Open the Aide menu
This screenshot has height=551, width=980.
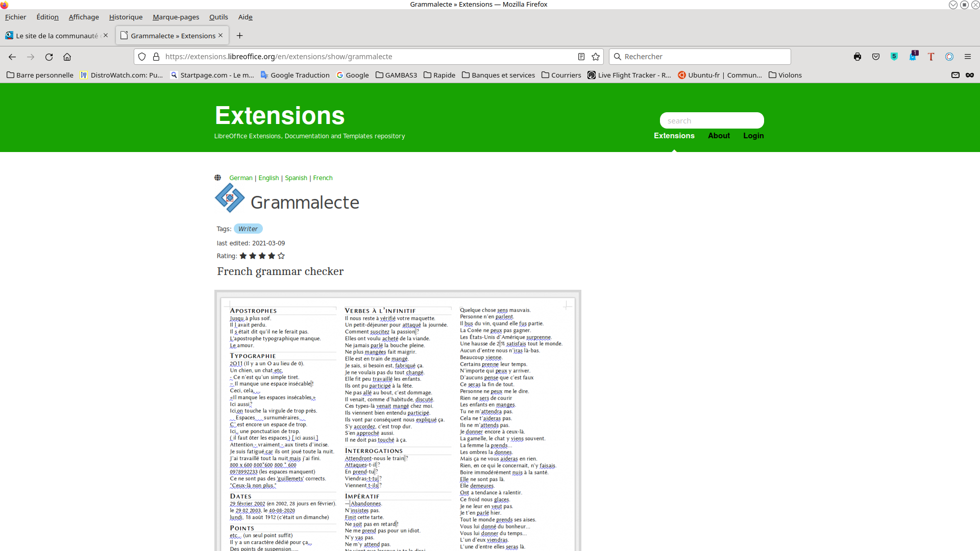click(245, 17)
